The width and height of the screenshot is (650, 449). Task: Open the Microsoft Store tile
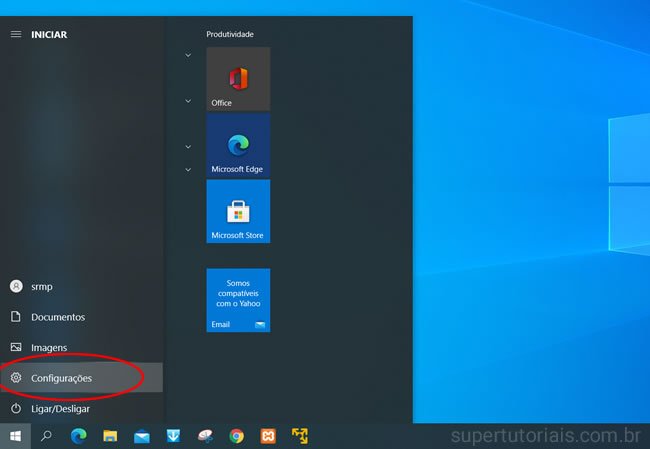(x=238, y=211)
